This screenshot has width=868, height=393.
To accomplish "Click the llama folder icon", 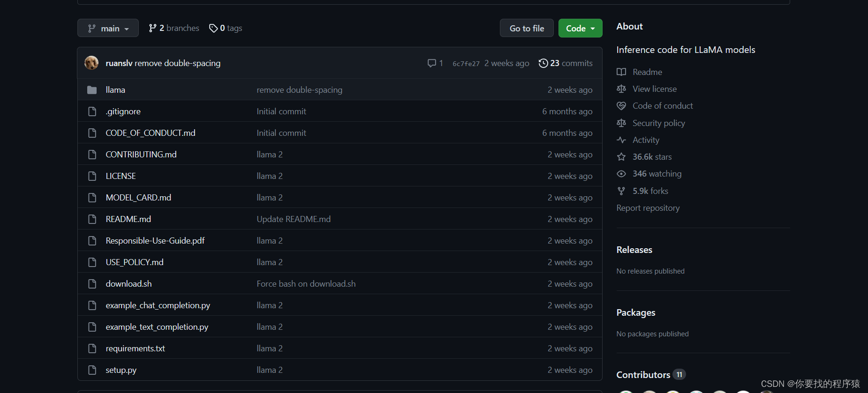I will point(92,89).
